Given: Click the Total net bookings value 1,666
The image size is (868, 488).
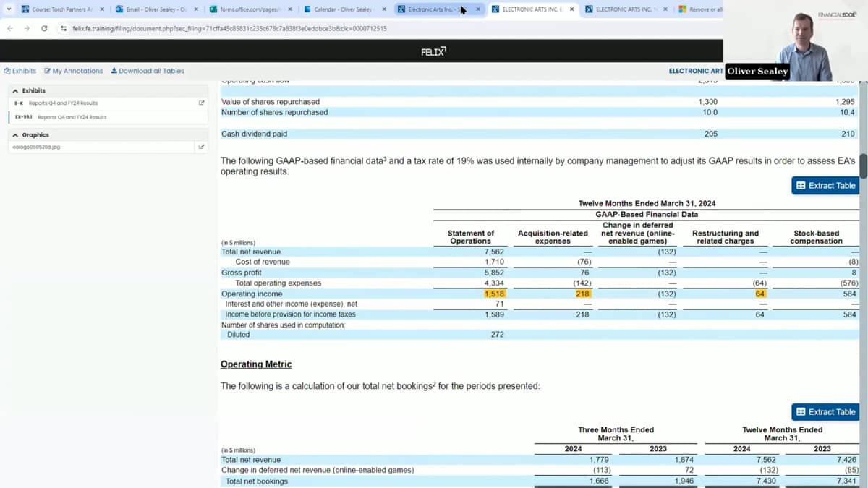Looking at the screenshot, I should (599, 481).
